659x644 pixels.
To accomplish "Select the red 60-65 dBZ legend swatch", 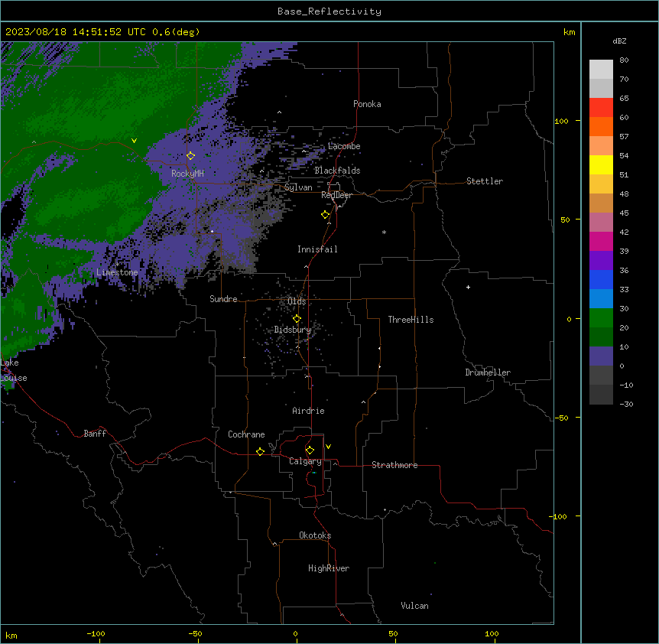I will [x=601, y=107].
